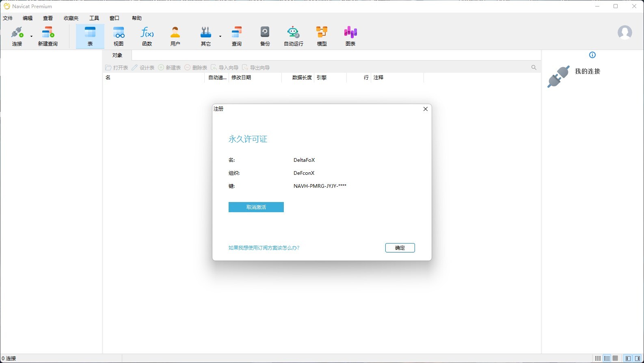Click the 我的连接 plug icon
This screenshot has height=363, width=644.
(558, 76)
